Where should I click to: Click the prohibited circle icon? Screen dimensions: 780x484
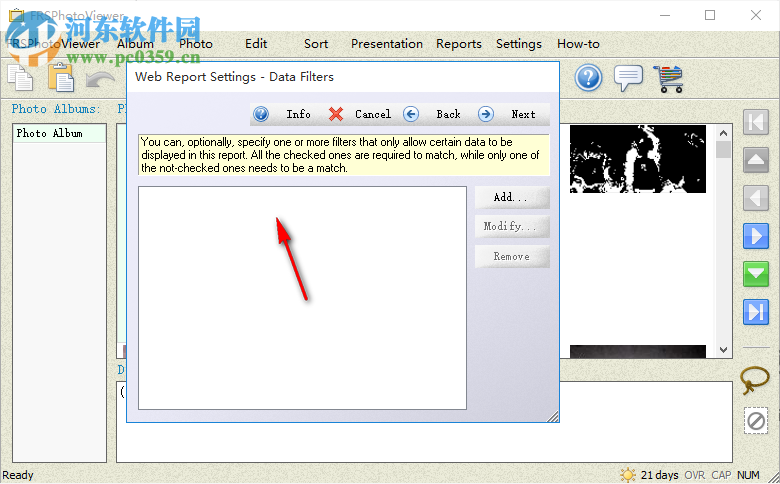(756, 421)
